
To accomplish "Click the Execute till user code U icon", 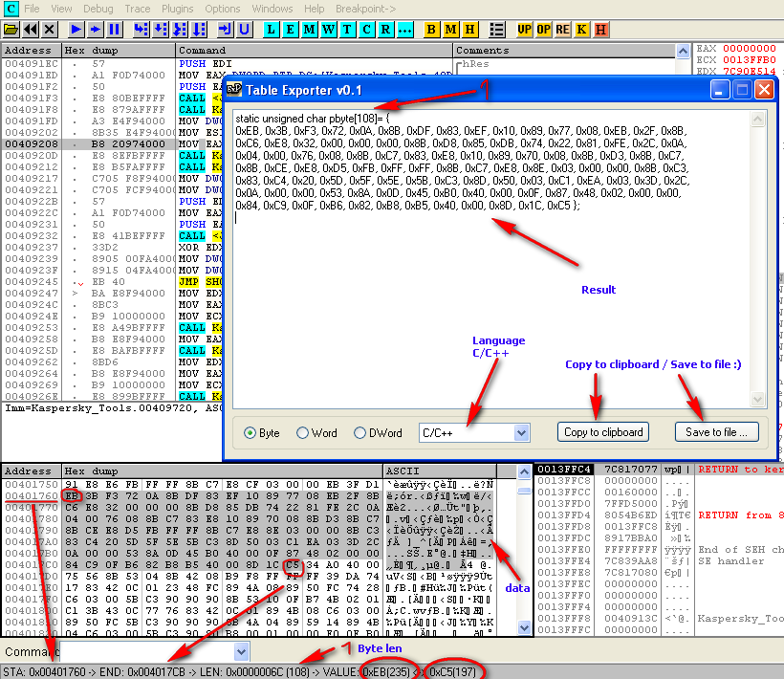I will point(244,30).
